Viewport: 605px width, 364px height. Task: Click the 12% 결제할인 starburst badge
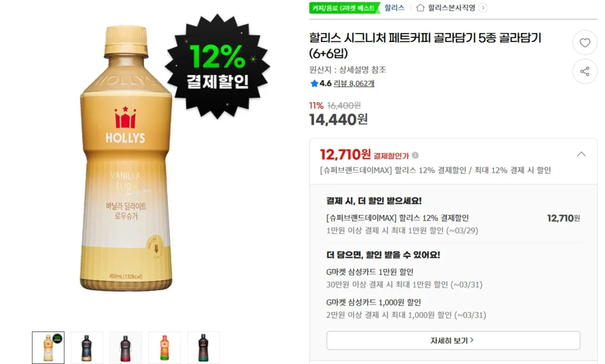(x=217, y=66)
